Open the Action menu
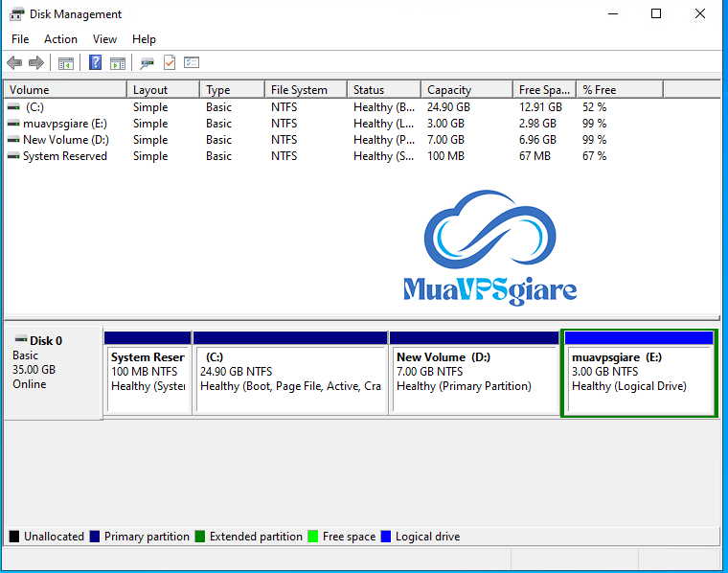This screenshot has width=728, height=573. [x=60, y=39]
